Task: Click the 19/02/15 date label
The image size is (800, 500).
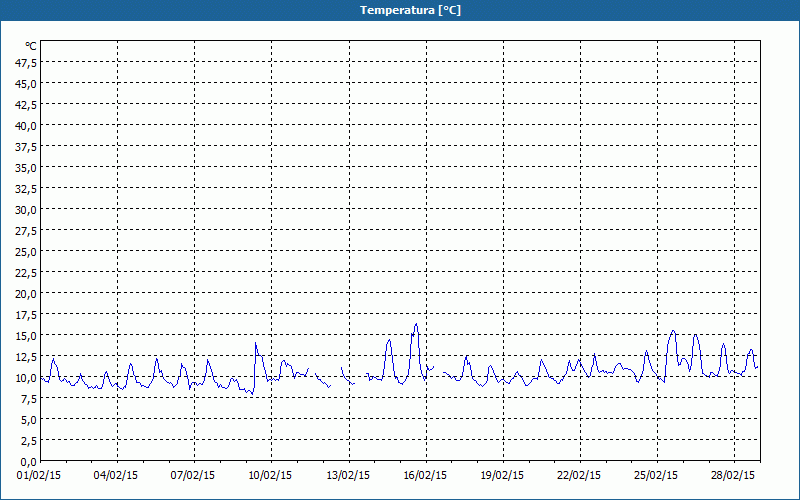Action: point(502,476)
